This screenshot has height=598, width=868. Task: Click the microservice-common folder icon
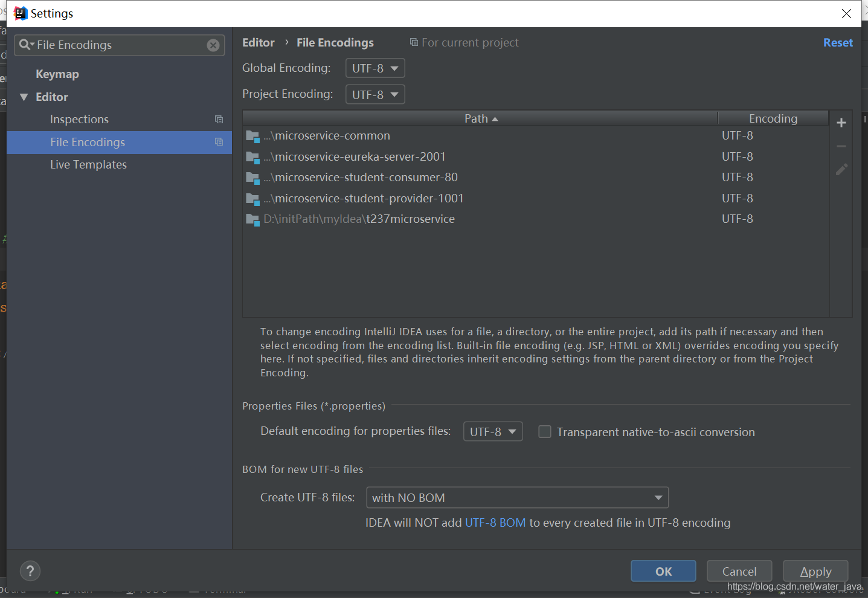(x=252, y=136)
